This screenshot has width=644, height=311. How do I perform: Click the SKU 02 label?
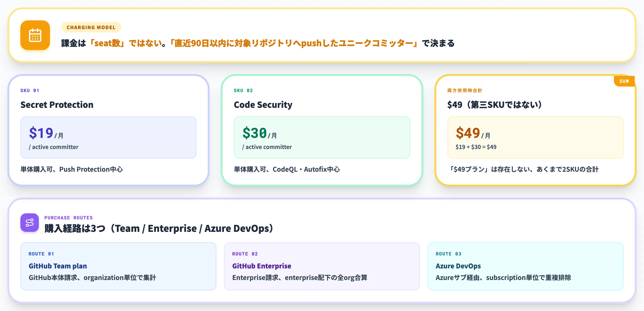coord(243,90)
